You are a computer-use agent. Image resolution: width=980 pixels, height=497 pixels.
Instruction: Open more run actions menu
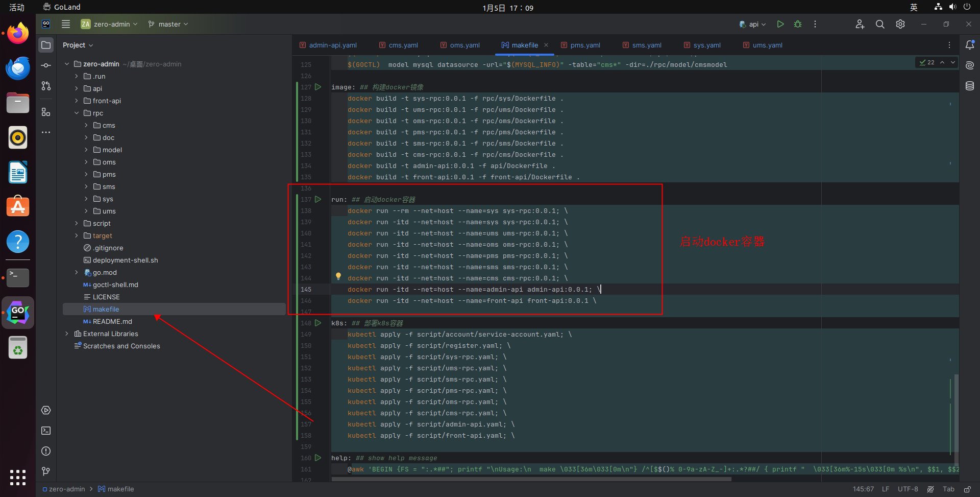click(815, 24)
